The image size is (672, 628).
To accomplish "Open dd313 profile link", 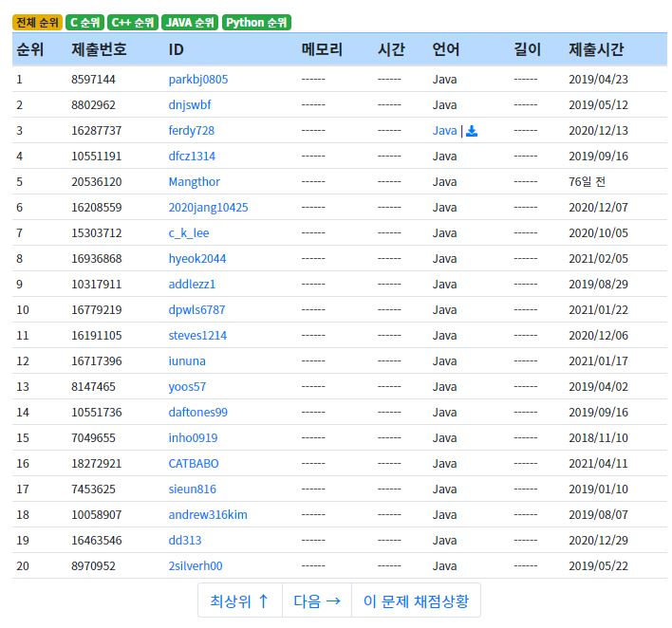I will pos(185,541).
